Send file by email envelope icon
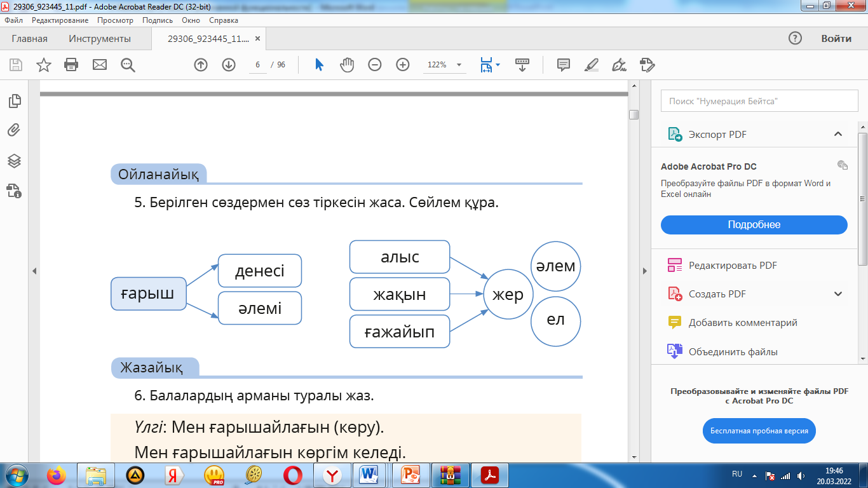 (100, 65)
